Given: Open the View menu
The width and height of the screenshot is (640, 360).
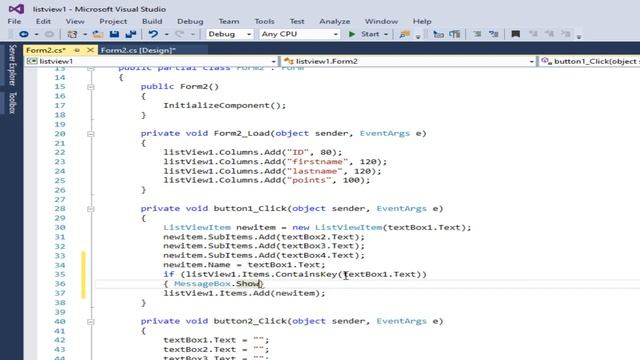Looking at the screenshot, I should pos(75,21).
